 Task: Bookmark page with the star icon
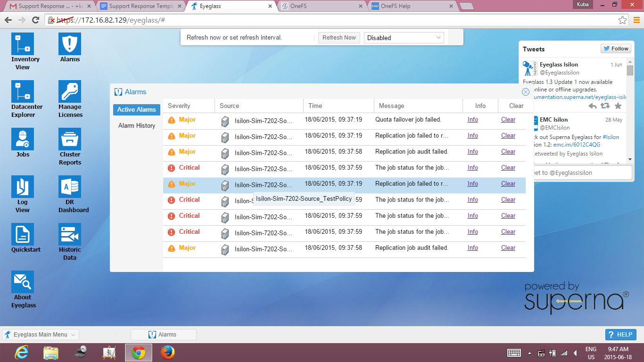point(623,20)
